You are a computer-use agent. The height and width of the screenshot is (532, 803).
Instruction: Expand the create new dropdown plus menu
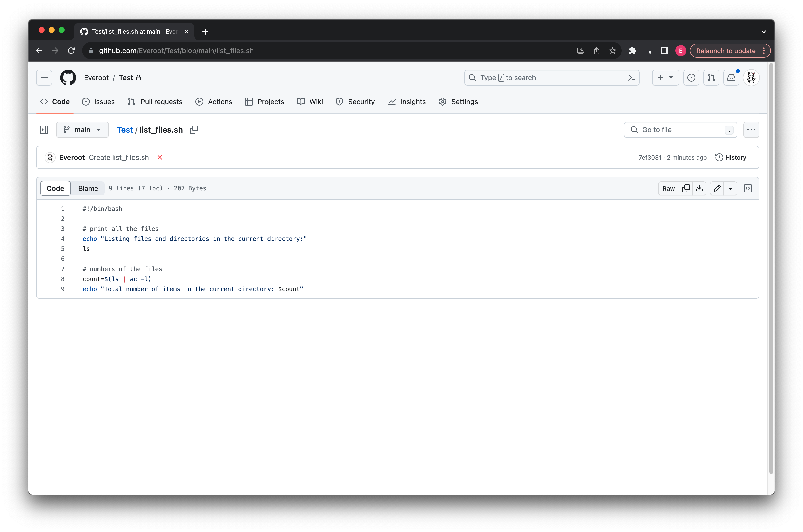coord(665,78)
